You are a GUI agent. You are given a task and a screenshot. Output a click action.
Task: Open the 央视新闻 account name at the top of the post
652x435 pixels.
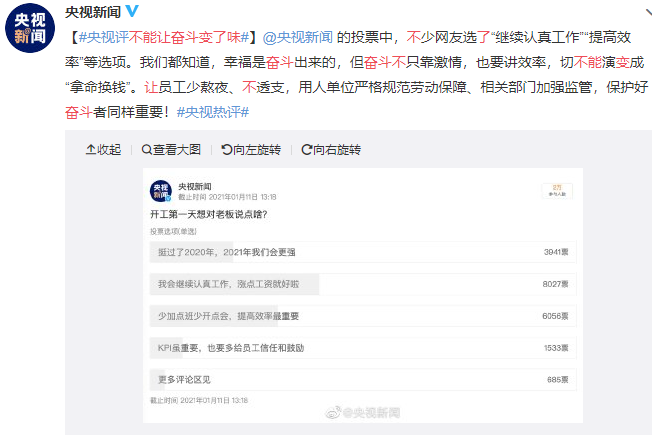[93, 12]
